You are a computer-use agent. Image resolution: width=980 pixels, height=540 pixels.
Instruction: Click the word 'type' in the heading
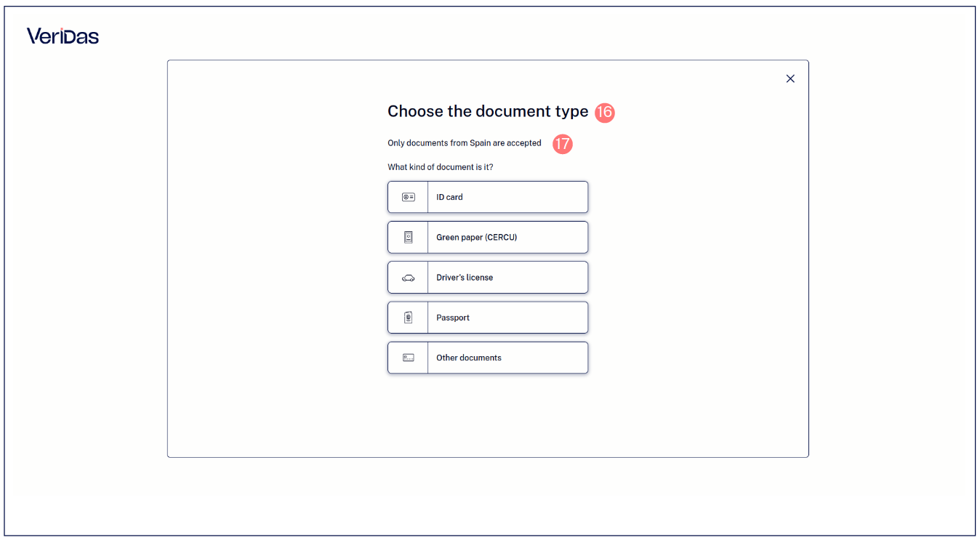(x=570, y=112)
